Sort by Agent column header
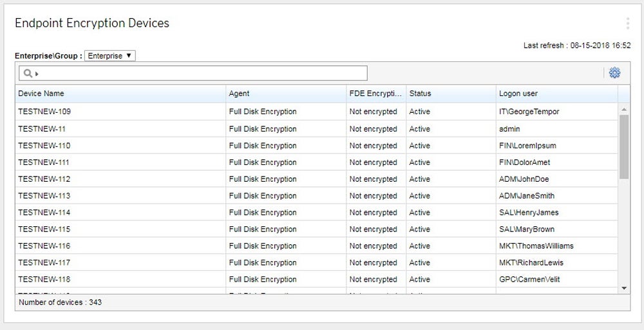 240,93
